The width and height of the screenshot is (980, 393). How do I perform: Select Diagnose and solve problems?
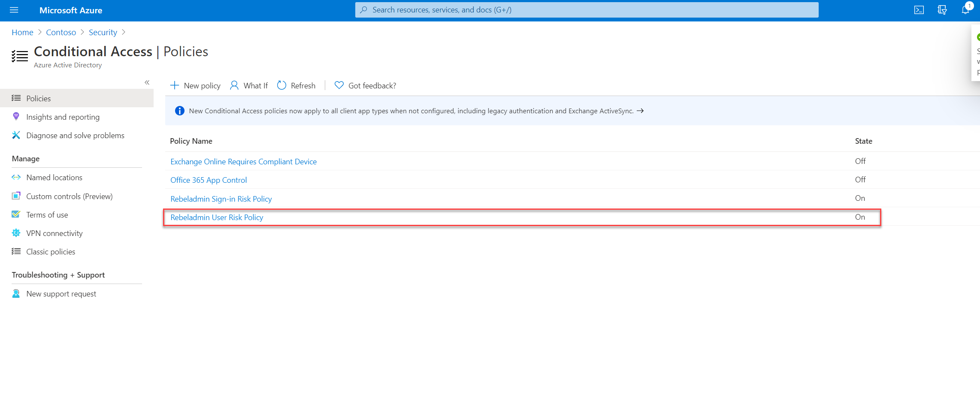click(75, 135)
